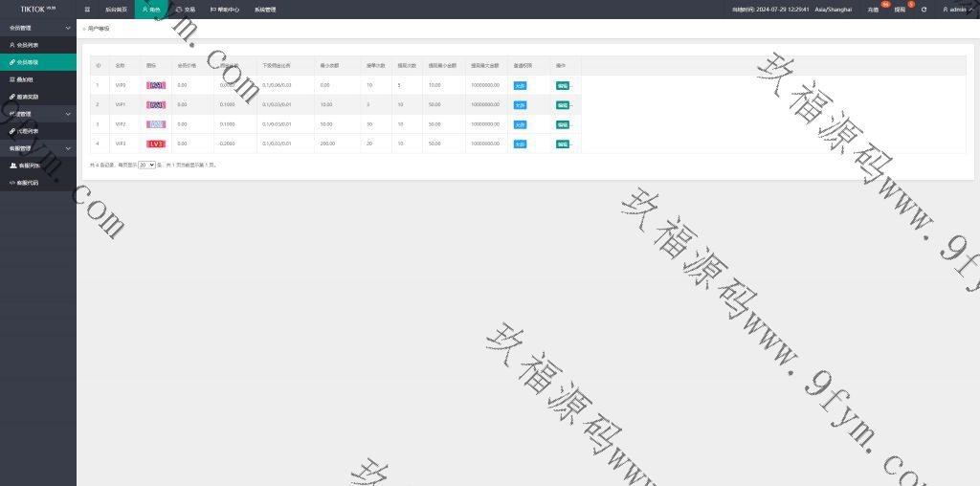This screenshot has width=980, height=486.
Task: Open 客服代码 in the sidebar
Action: [28, 182]
